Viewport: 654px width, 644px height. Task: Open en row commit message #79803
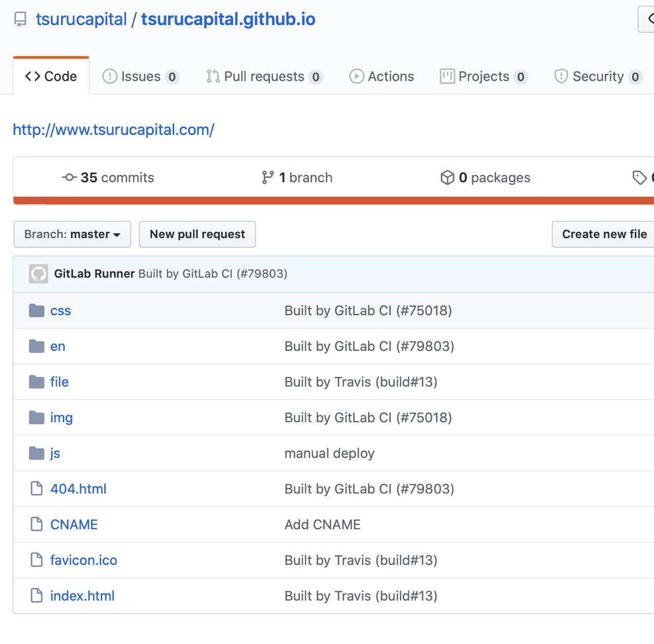click(x=369, y=346)
